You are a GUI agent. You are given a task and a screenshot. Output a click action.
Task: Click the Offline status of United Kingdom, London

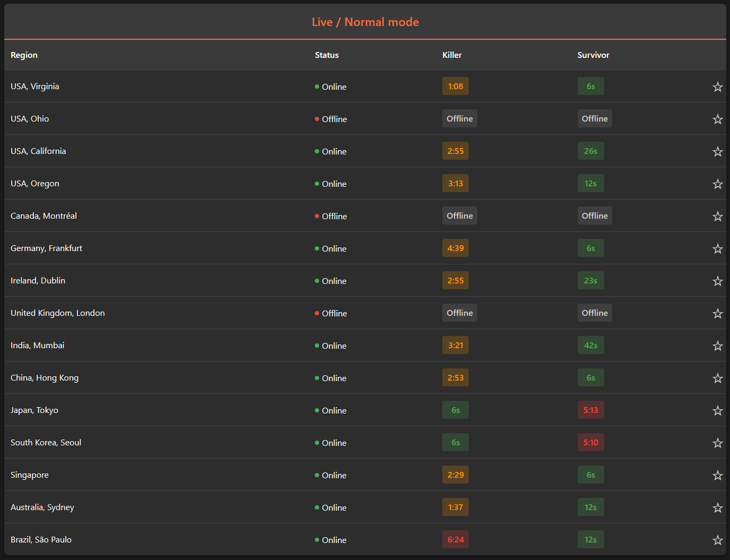[x=331, y=314]
